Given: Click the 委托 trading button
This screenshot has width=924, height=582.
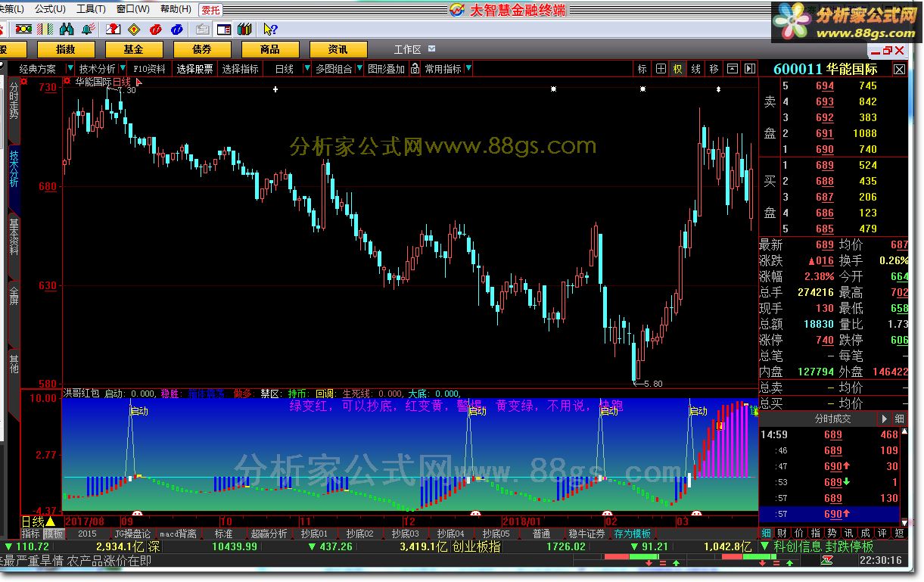Looking at the screenshot, I should (x=210, y=10).
